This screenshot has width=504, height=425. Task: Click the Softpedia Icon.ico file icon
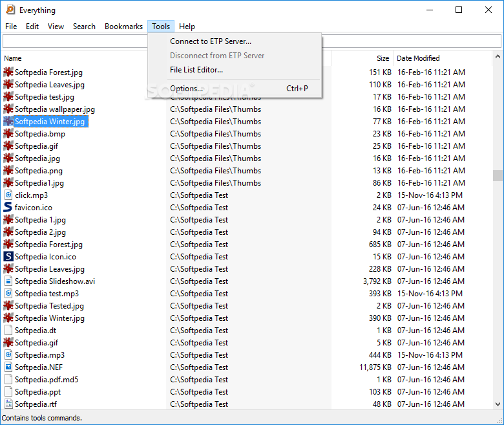coord(8,256)
